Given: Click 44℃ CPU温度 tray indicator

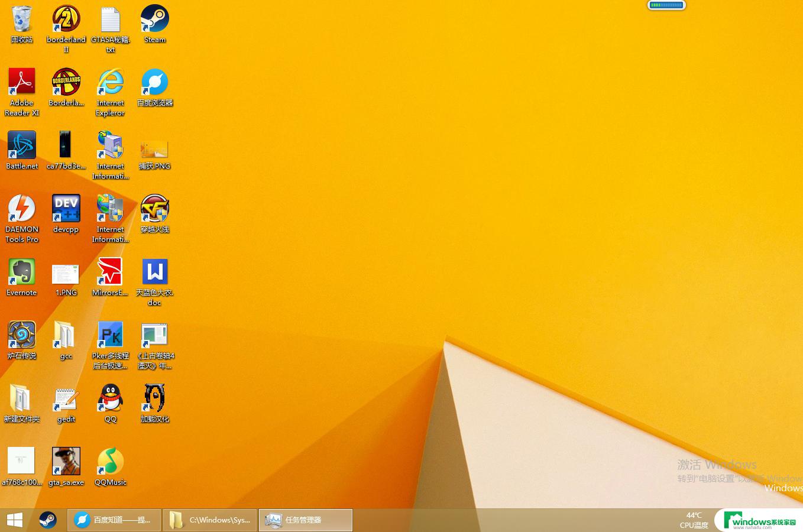Looking at the screenshot, I should [x=694, y=520].
